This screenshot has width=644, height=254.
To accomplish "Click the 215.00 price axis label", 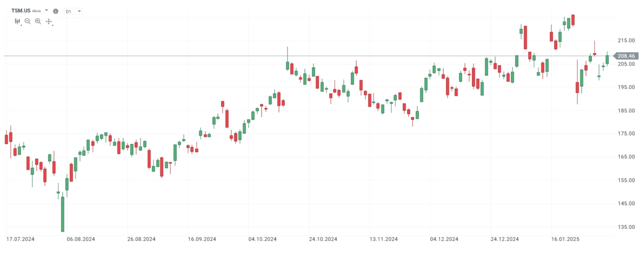I will [626, 40].
